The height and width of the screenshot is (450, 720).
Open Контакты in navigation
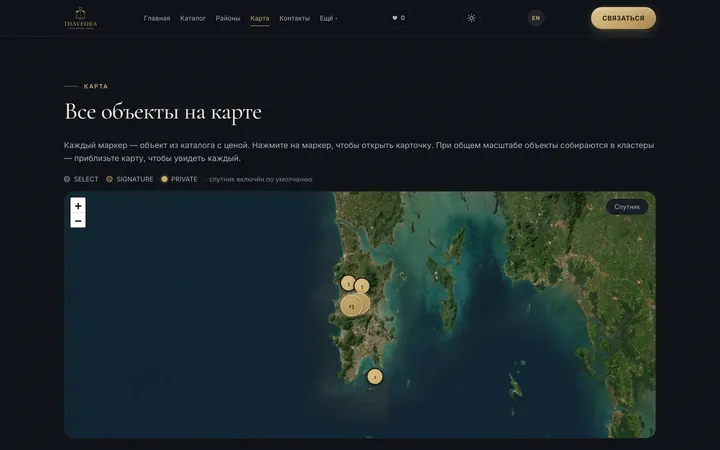(294, 18)
